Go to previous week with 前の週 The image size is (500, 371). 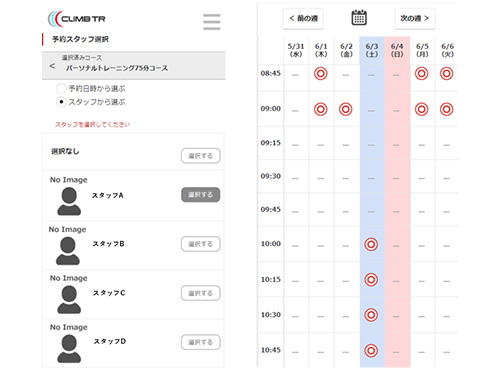pos(303,18)
